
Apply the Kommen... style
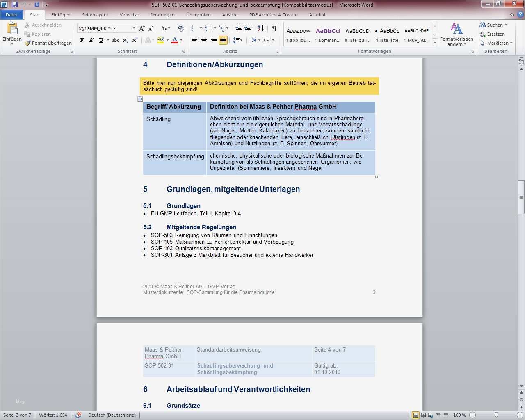(328, 34)
